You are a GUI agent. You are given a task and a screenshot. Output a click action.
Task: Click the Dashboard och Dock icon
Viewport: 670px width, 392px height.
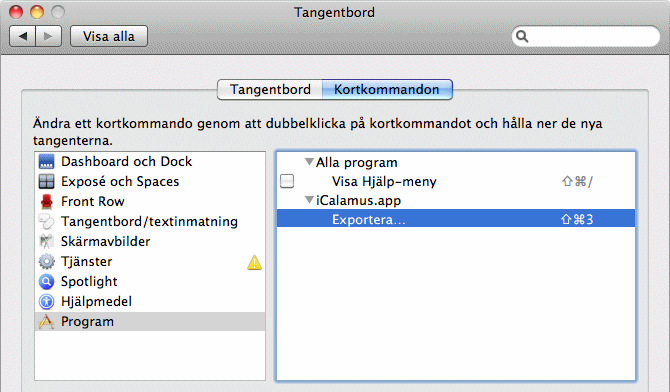(47, 162)
